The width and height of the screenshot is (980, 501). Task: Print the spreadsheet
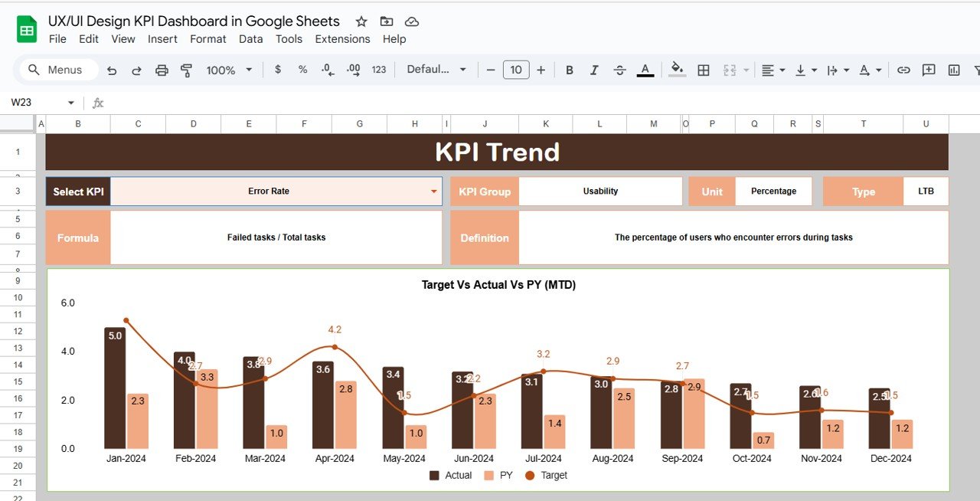point(162,70)
